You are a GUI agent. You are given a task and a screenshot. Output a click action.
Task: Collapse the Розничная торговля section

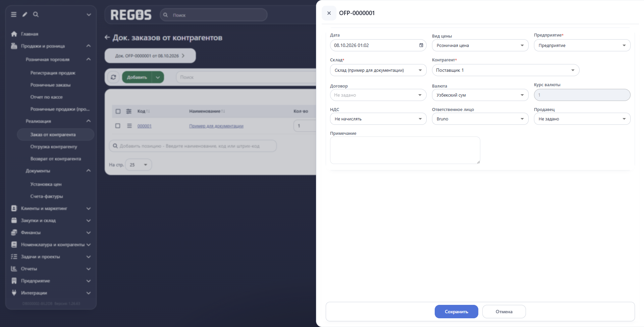(x=89, y=59)
